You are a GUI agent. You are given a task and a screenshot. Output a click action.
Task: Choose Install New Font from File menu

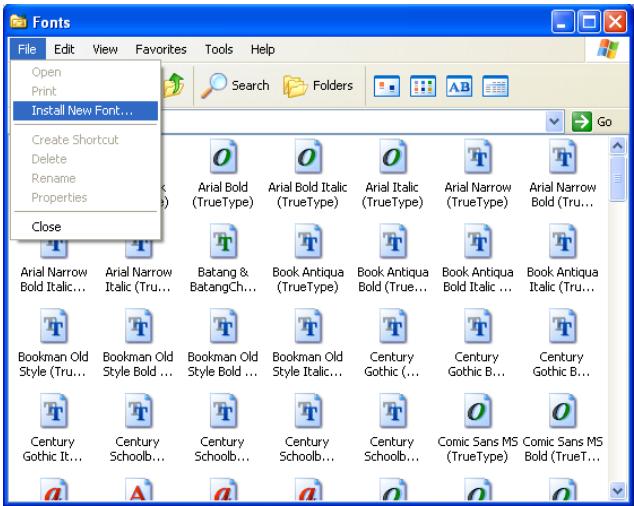85,110
